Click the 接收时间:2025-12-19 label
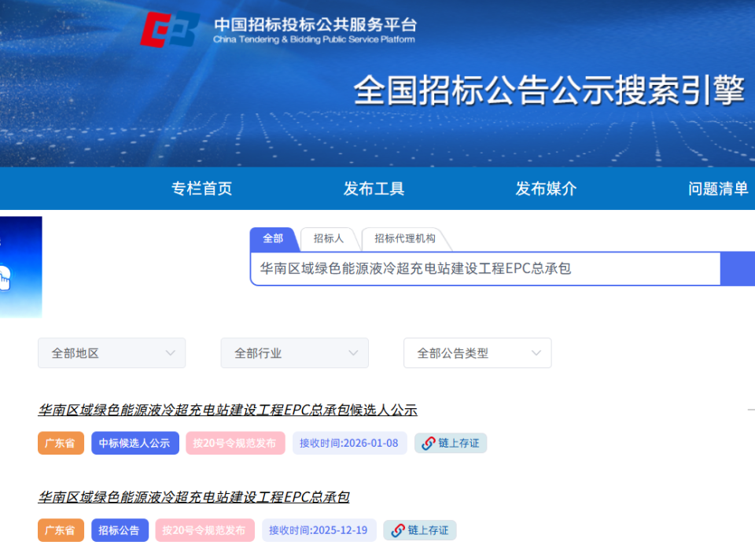 [319, 530]
